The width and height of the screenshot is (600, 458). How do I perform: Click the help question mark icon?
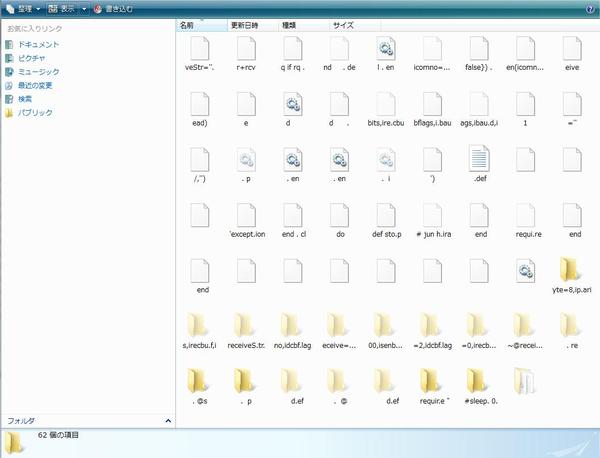(x=591, y=8)
